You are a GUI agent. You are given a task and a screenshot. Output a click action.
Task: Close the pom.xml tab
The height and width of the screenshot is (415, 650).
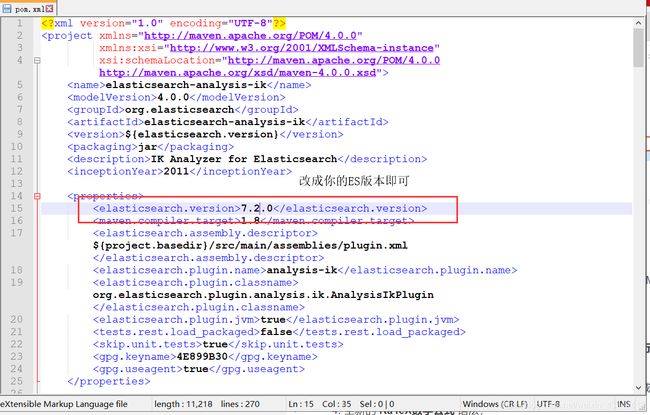tap(50, 9)
